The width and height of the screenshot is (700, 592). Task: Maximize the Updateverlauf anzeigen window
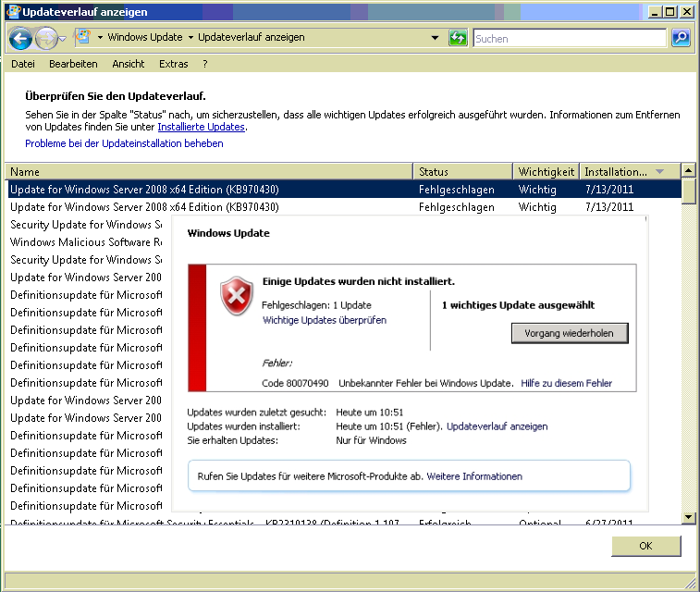point(670,12)
